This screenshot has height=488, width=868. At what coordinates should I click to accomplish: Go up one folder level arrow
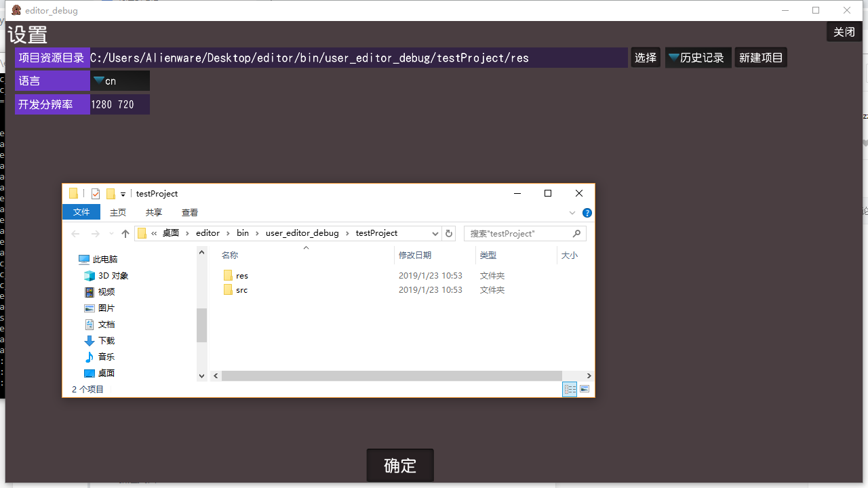click(125, 233)
